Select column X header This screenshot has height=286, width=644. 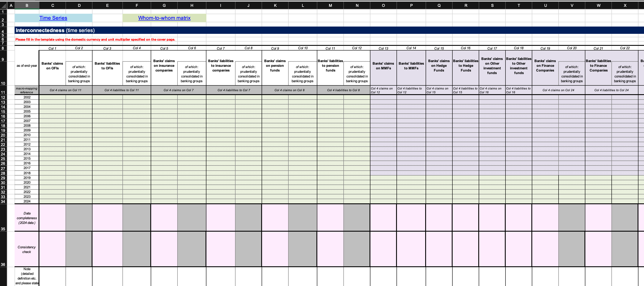(x=625, y=5)
